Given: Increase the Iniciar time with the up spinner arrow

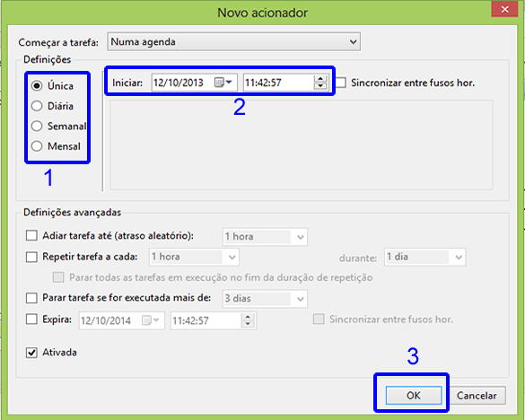Looking at the screenshot, I should coord(320,79).
